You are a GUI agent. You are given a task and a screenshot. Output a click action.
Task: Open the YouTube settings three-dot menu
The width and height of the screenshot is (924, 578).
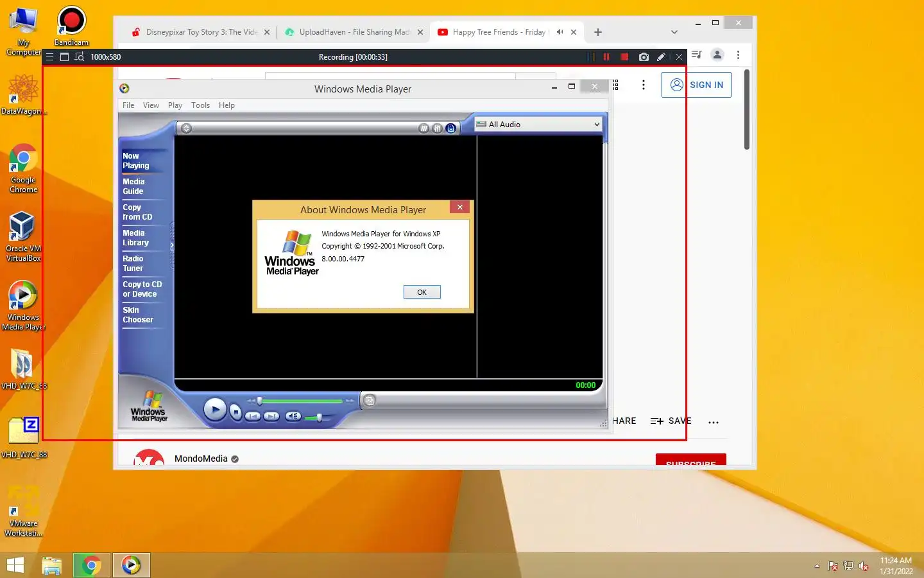pyautogui.click(x=644, y=85)
